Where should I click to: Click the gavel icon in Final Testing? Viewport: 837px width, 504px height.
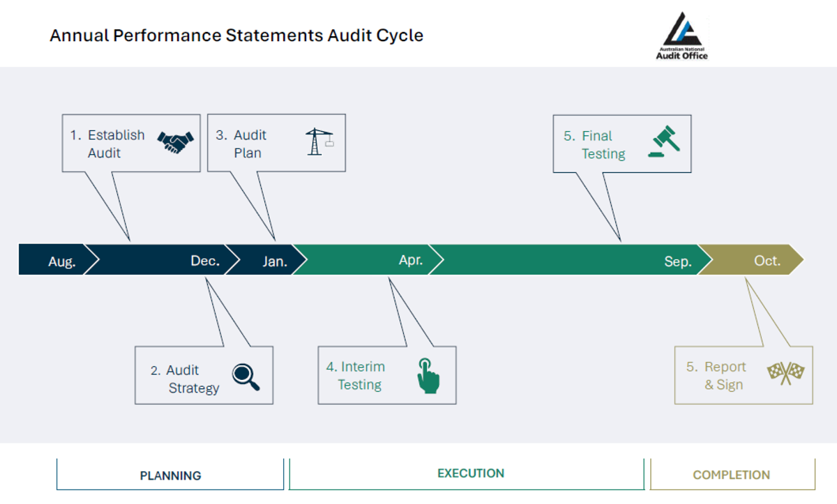pyautogui.click(x=664, y=142)
